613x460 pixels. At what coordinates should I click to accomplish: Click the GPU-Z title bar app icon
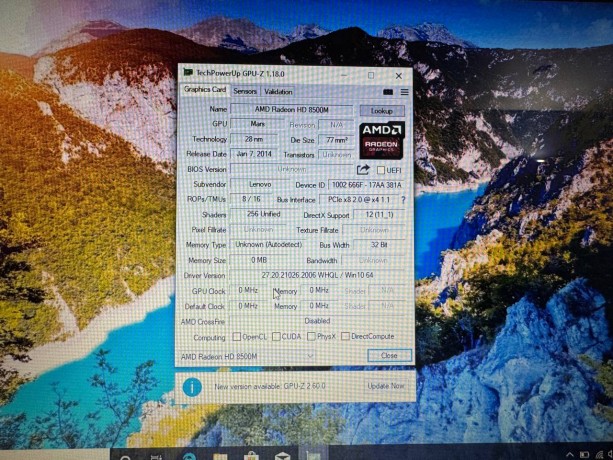point(188,73)
